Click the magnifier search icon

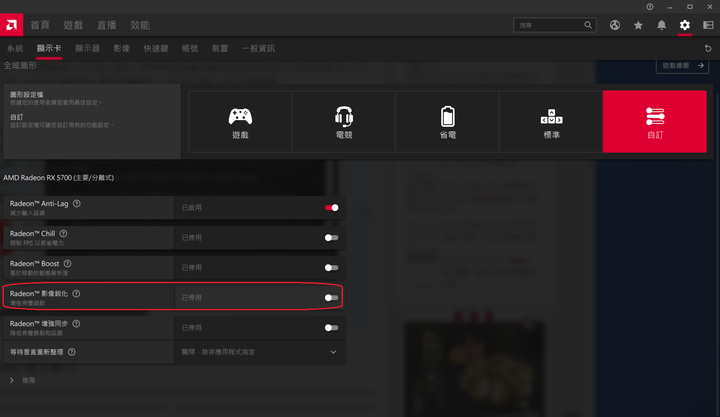(x=588, y=25)
